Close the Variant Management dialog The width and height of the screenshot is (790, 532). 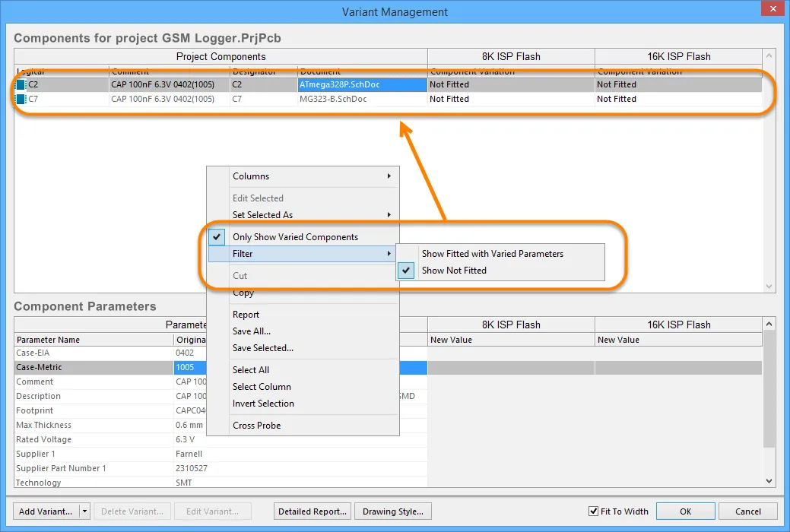point(773,9)
